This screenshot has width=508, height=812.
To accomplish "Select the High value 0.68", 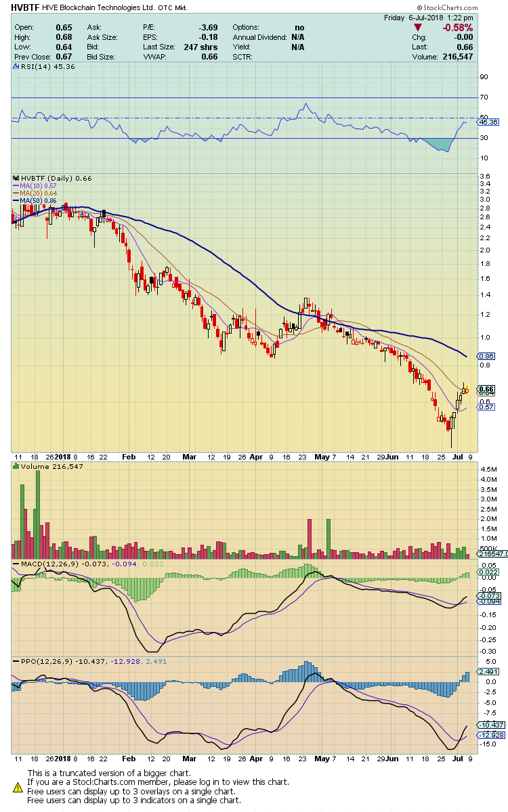I will tap(64, 37).
